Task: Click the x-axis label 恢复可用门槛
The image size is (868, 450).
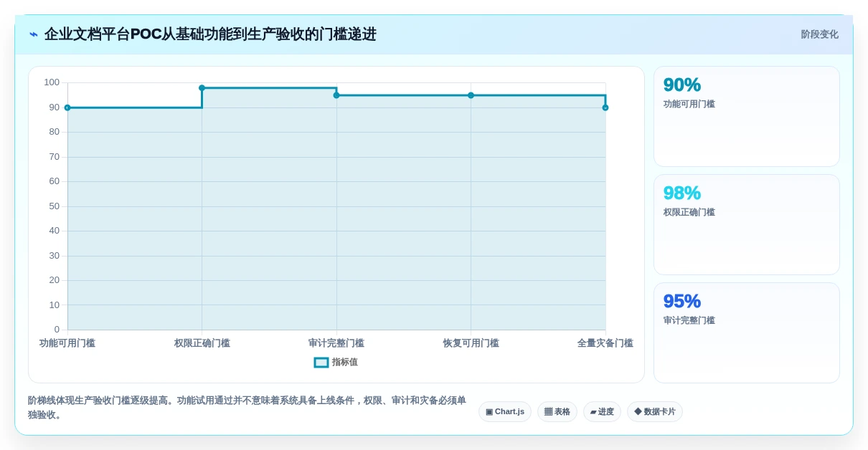Action: click(x=471, y=343)
